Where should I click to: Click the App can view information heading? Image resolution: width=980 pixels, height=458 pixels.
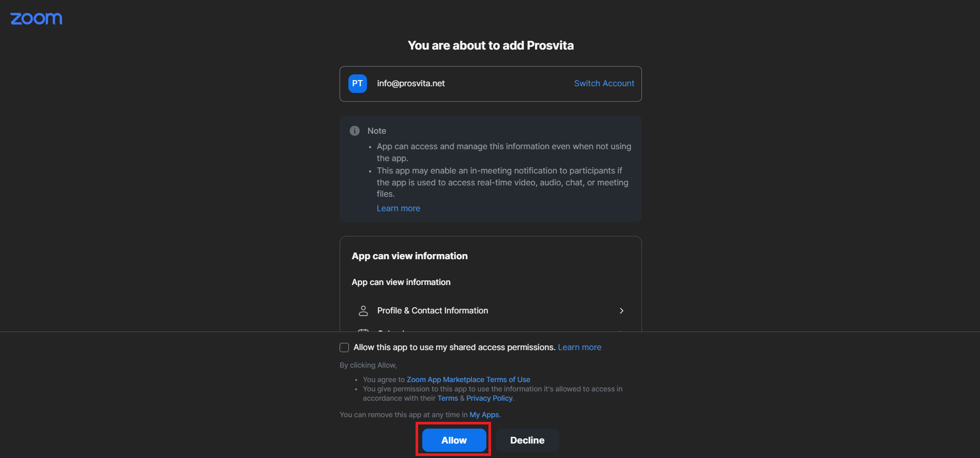(410, 256)
